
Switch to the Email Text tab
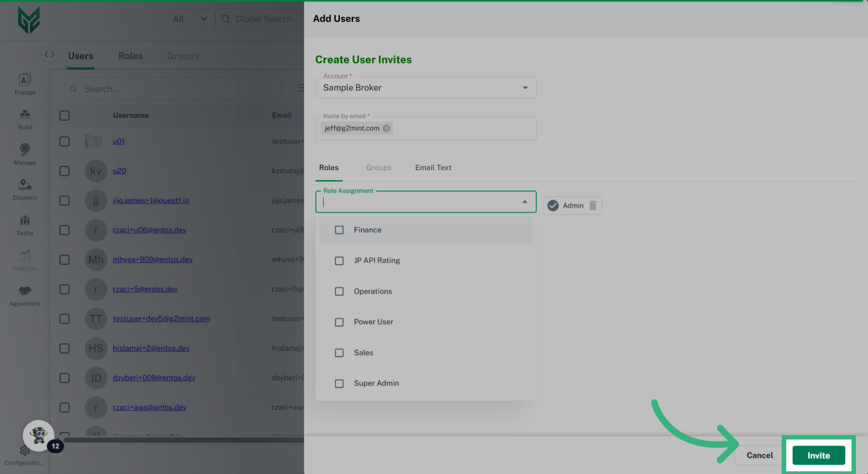433,167
